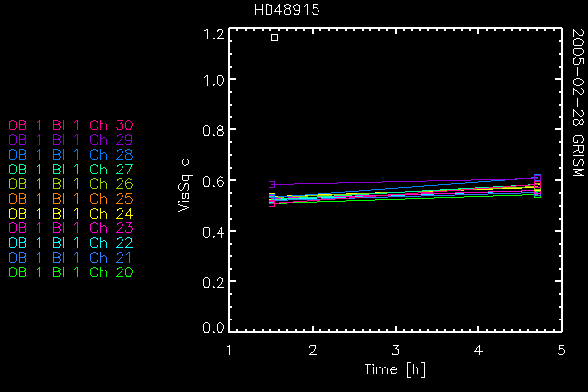The width and height of the screenshot is (588, 392).
Task: Click the Time [h] axis label
Action: click(395, 369)
